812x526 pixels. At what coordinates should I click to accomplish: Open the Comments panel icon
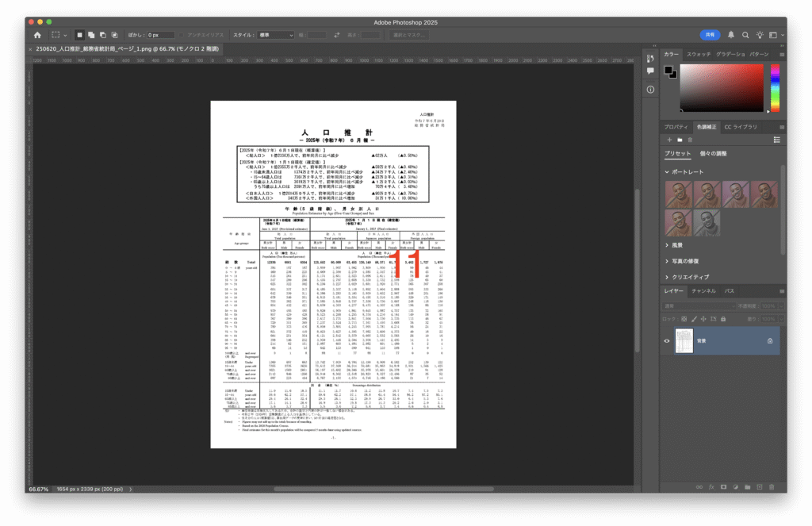650,71
